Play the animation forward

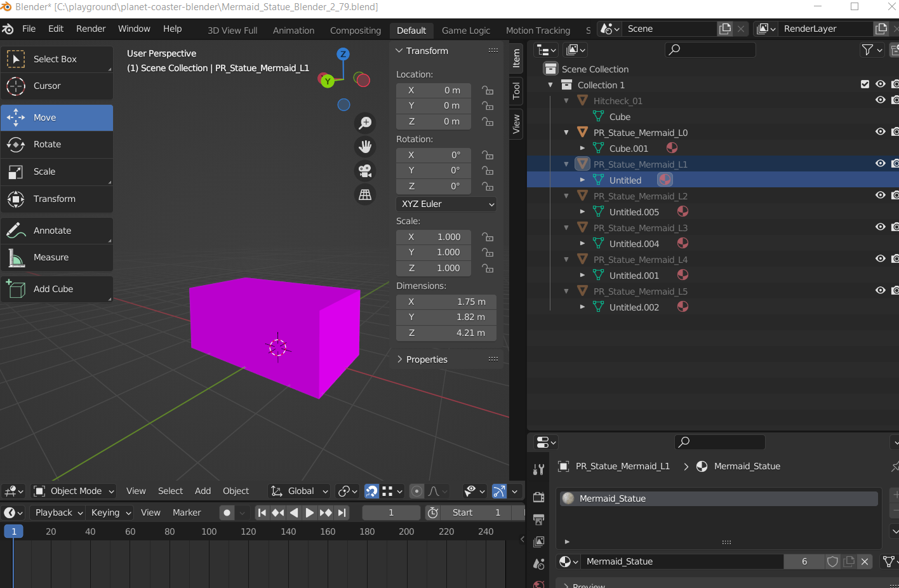(x=310, y=512)
